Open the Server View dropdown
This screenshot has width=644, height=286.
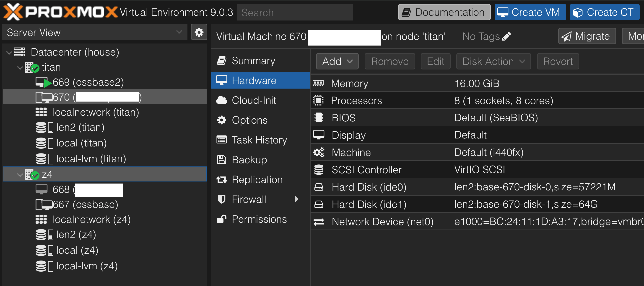(179, 32)
